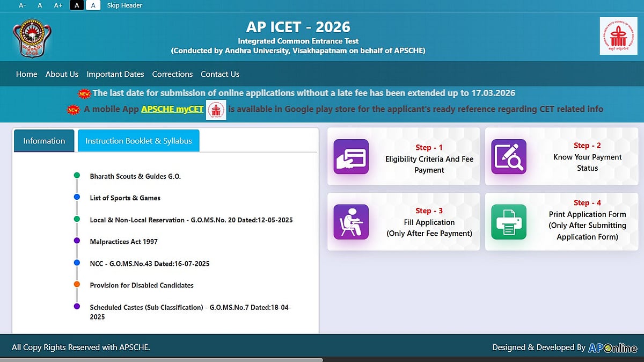Increase font size with A+ button
This screenshot has width=644, height=362.
point(58,5)
